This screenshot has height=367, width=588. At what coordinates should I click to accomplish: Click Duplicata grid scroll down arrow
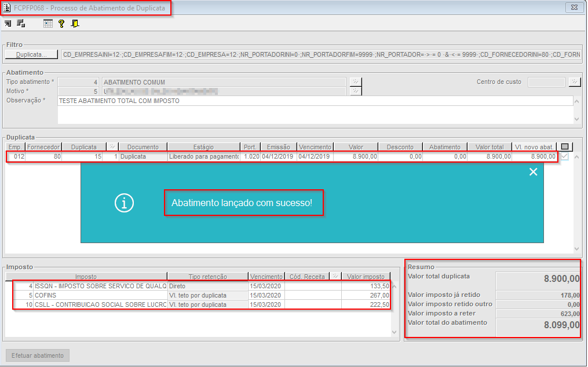coord(577,249)
